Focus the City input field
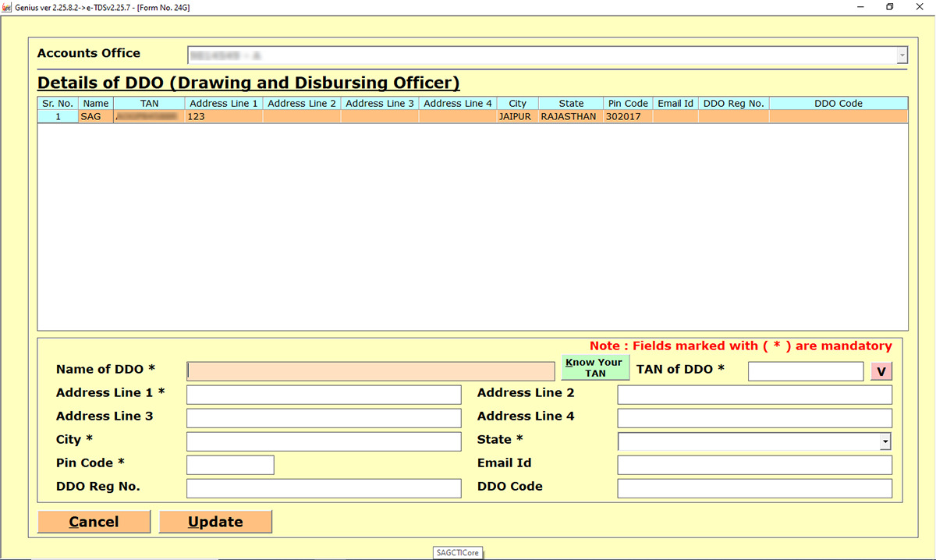The height and width of the screenshot is (560, 936). pos(324,441)
